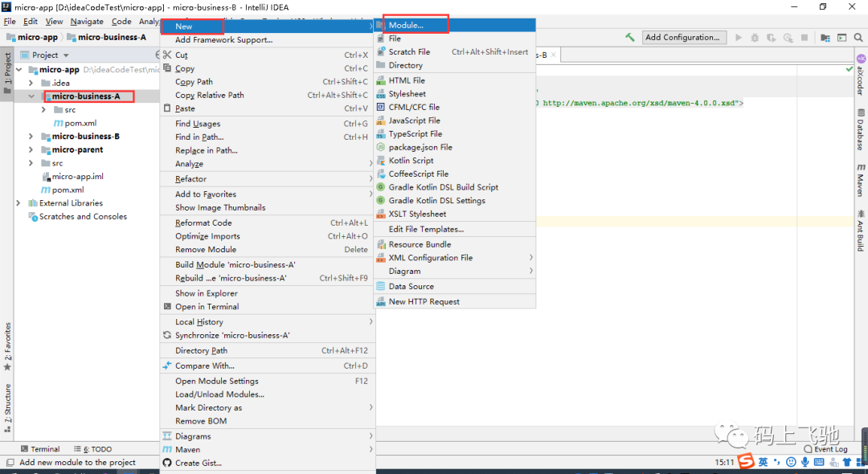This screenshot has height=474, width=868.
Task: Select pom.xml under micro-business-A
Action: 80,124
